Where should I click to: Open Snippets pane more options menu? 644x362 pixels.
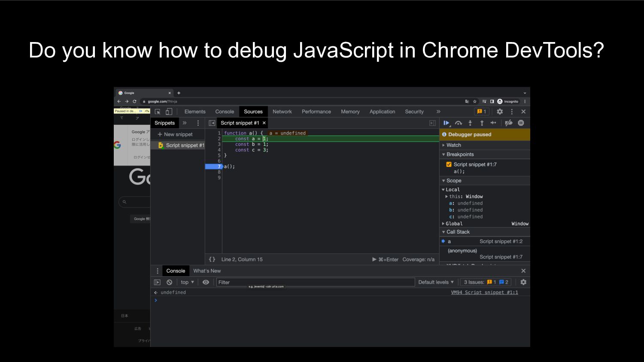[x=198, y=123]
